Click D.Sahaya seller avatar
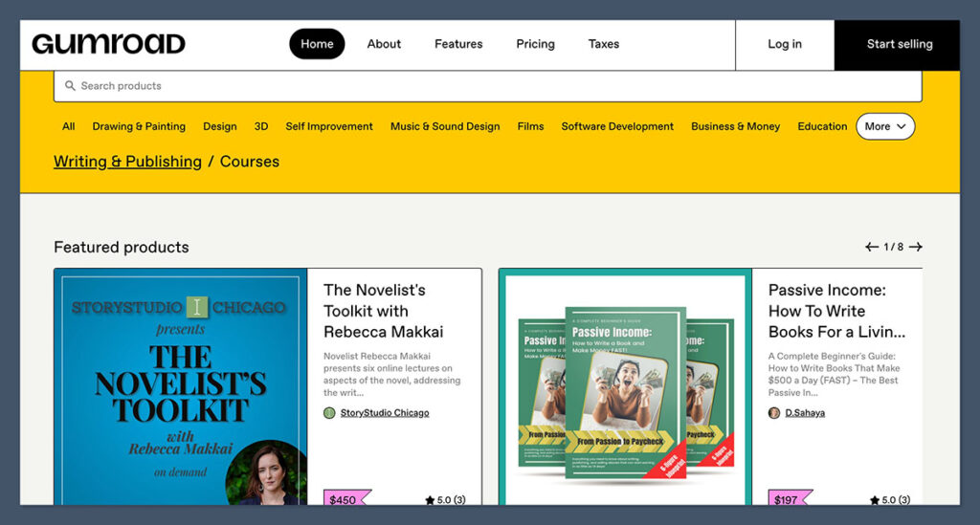 tap(774, 413)
